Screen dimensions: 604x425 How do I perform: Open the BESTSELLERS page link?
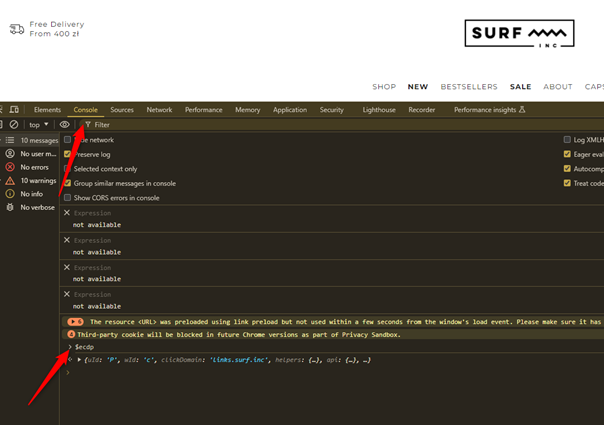pyautogui.click(x=468, y=87)
